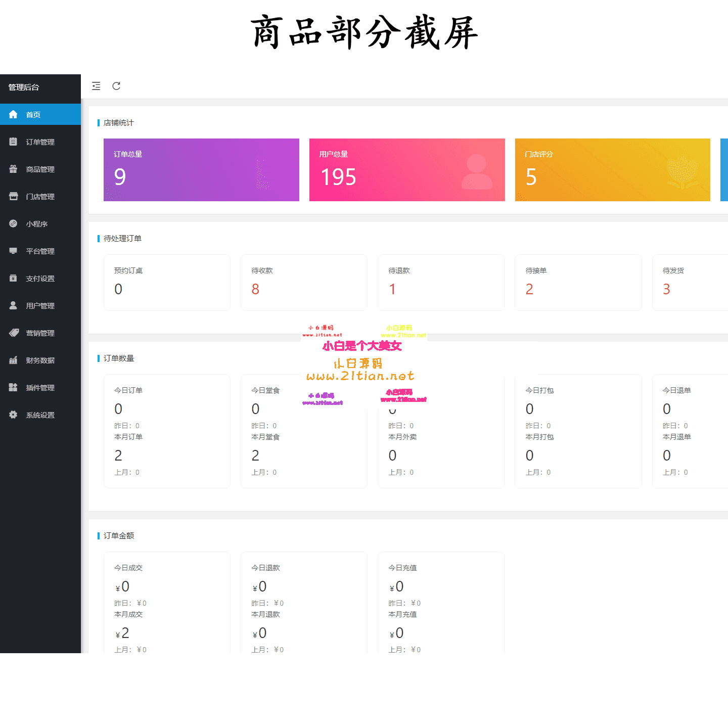Screen dimensions: 728x728
Task: Click the pink 用户总量 card
Action: coord(407,170)
